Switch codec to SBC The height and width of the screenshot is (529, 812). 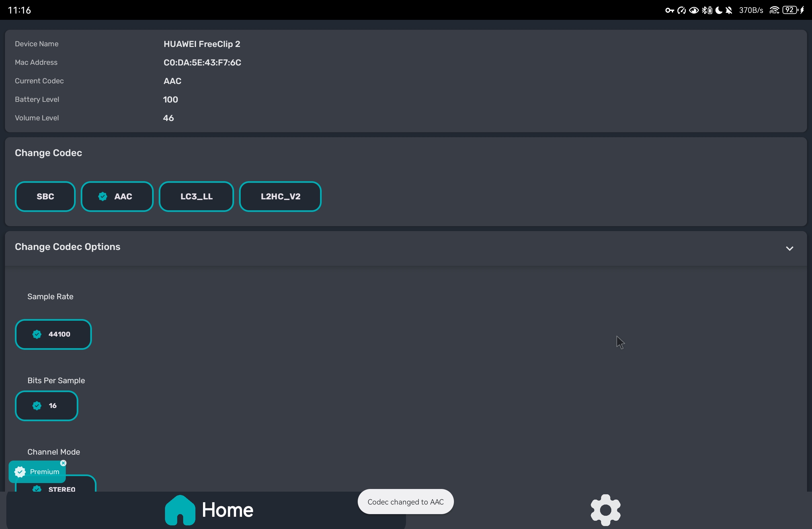point(45,197)
